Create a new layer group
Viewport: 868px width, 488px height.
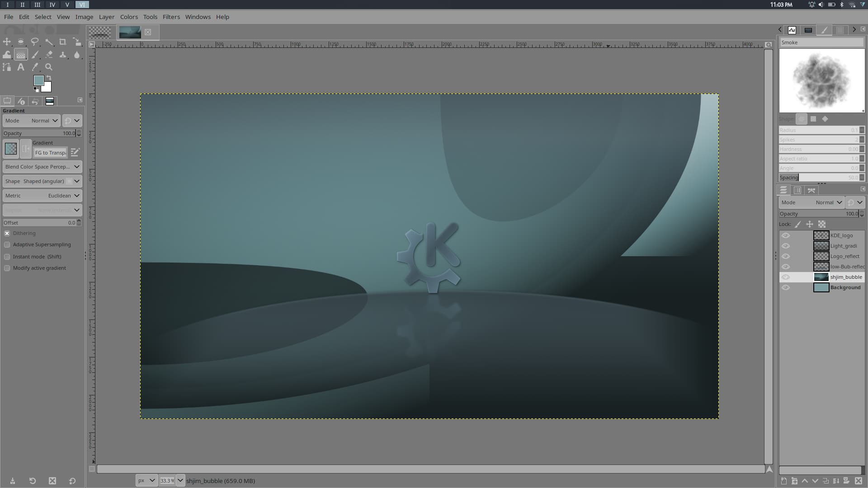coord(794,481)
